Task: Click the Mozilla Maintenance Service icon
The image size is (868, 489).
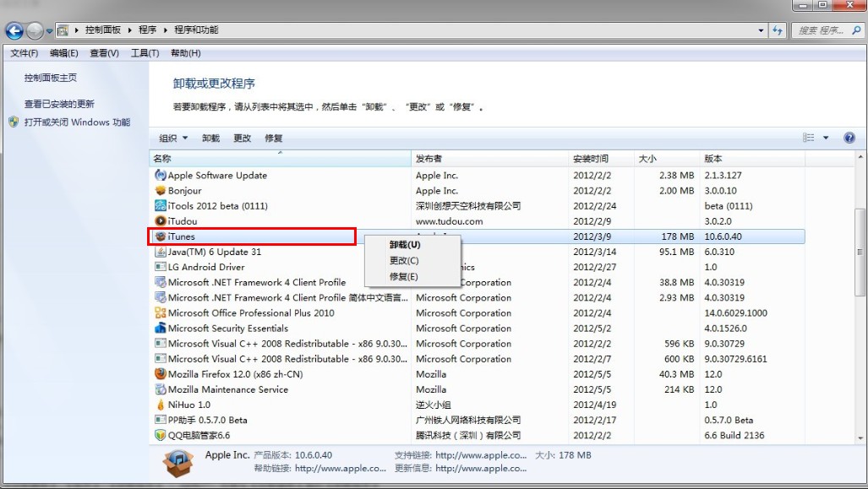Action: pyautogui.click(x=160, y=389)
